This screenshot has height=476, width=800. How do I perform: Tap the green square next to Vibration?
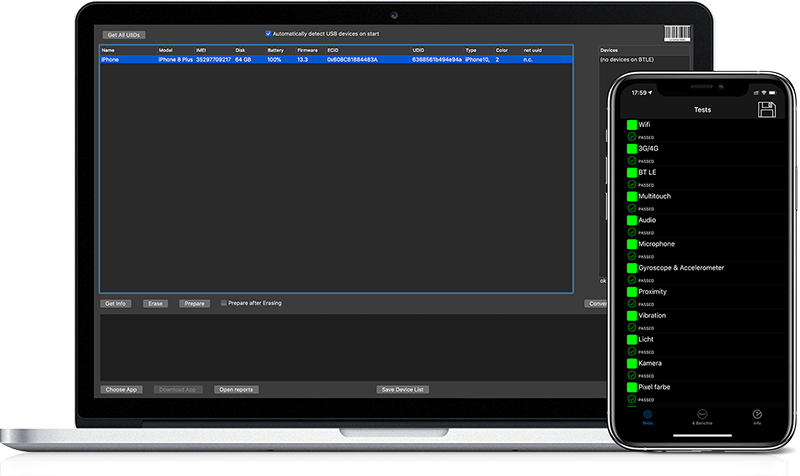click(632, 316)
